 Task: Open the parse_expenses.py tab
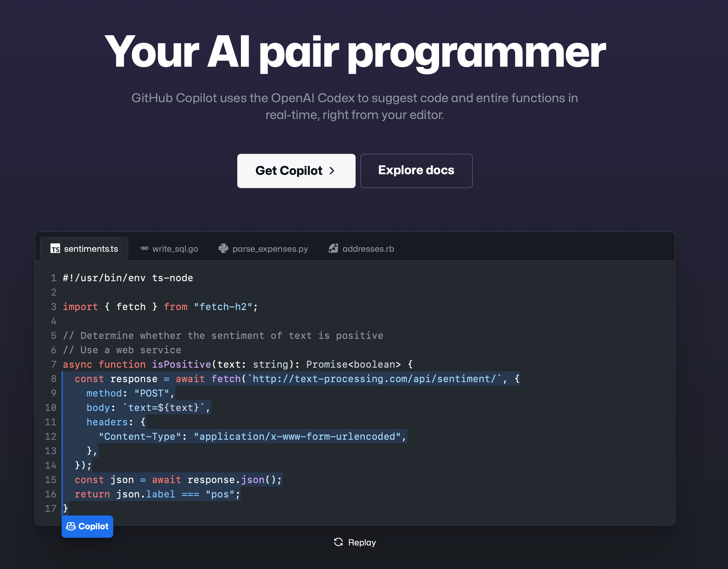pyautogui.click(x=263, y=249)
